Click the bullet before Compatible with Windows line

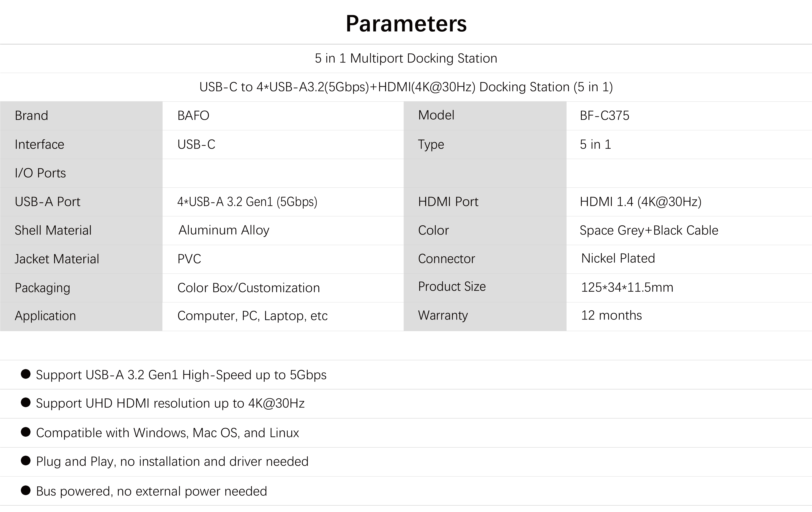tap(26, 432)
